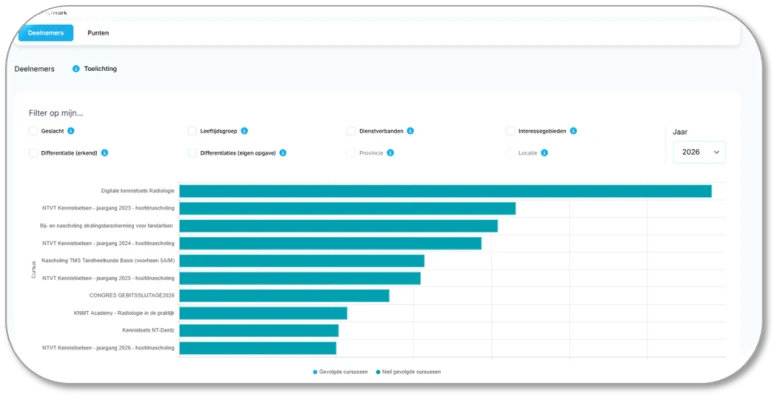Open the Punten tab
The width and height of the screenshot is (776, 397).
pyautogui.click(x=98, y=33)
